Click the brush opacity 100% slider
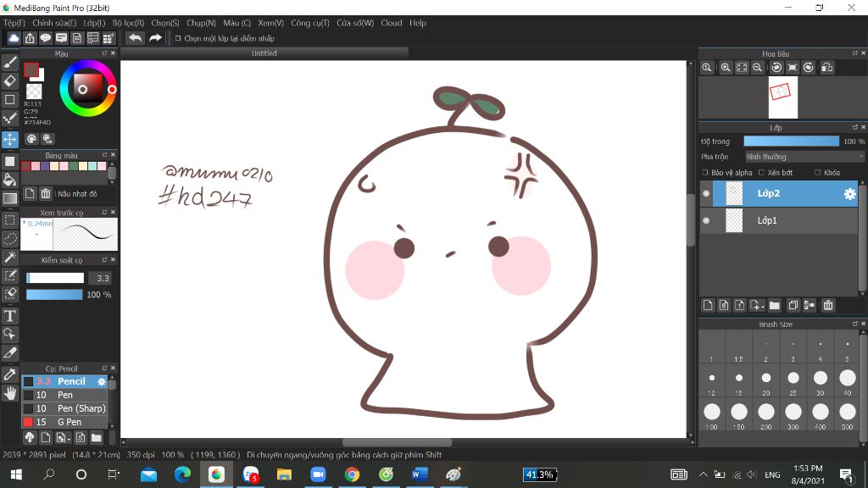The height and width of the screenshot is (488, 868). [x=54, y=294]
